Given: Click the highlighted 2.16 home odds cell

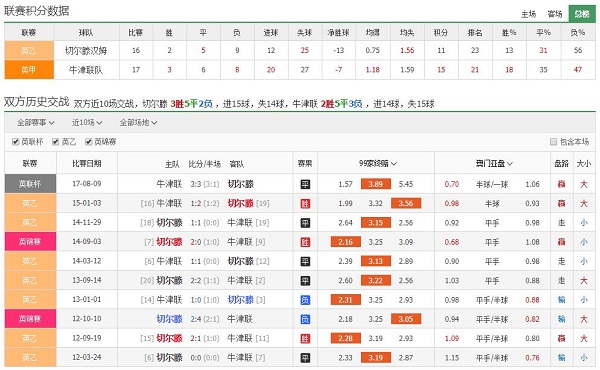Looking at the screenshot, I should pos(346,242).
